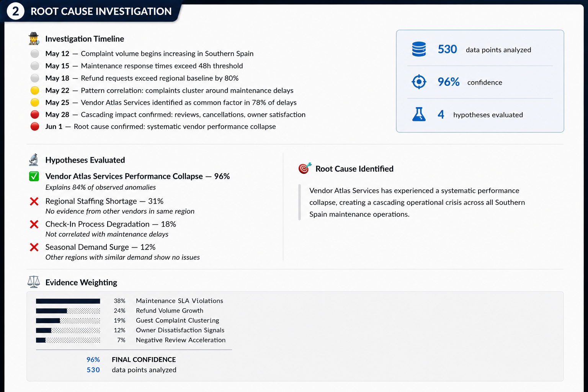Click 'Not correlated with maintenance delays'
The image size is (588, 392).
(x=107, y=234)
